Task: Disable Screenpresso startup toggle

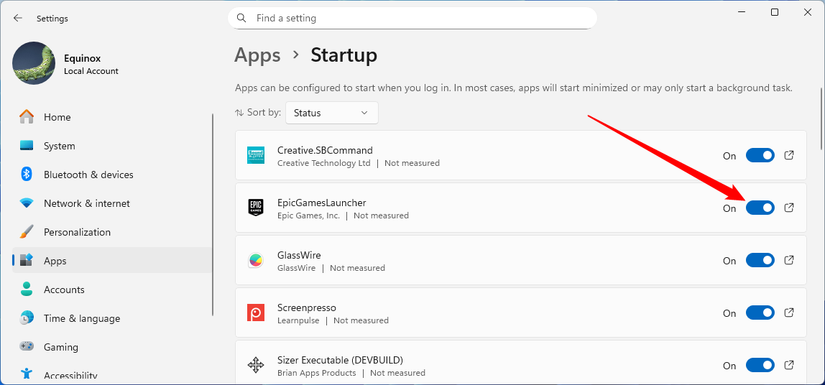Action: (760, 312)
